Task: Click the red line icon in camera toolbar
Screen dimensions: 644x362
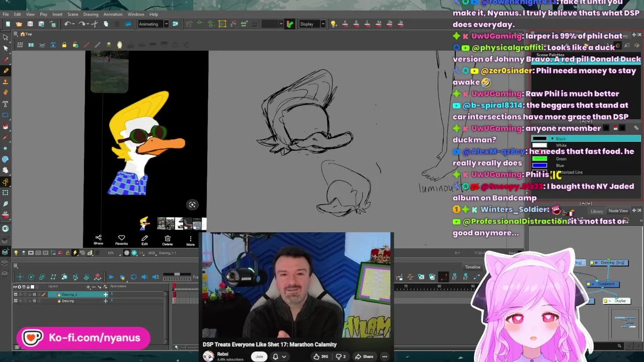Action: [x=87, y=45]
